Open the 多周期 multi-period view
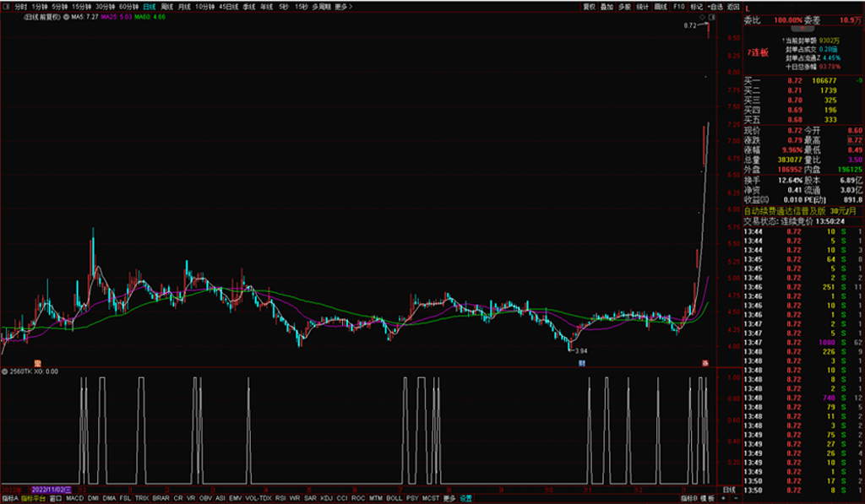The image size is (865, 504). coord(321,6)
